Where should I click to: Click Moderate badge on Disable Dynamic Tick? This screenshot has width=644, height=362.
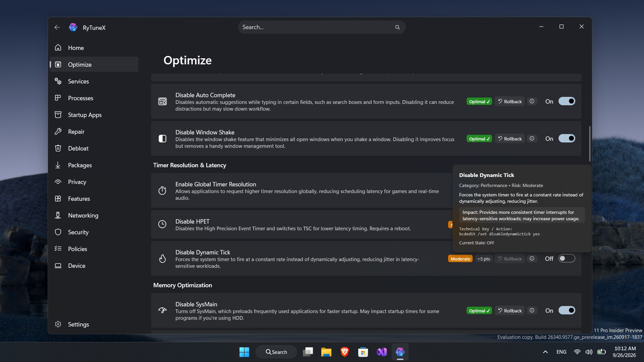[x=460, y=258]
